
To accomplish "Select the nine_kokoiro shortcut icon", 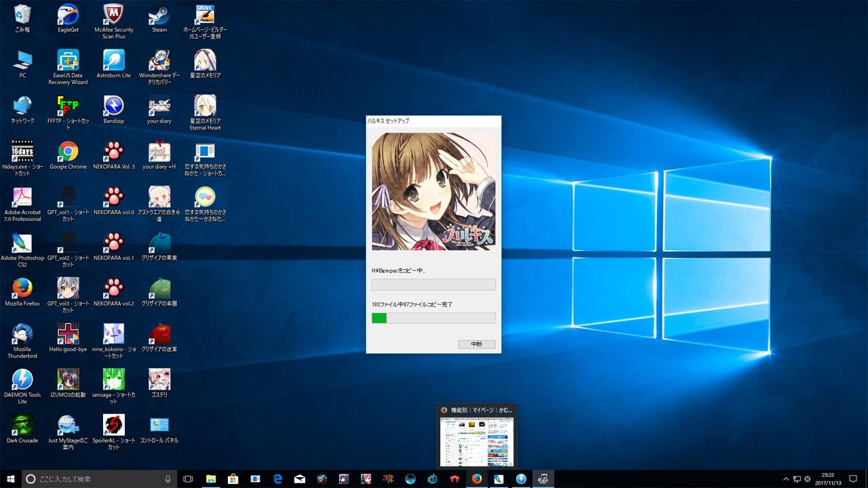I will tap(113, 340).
